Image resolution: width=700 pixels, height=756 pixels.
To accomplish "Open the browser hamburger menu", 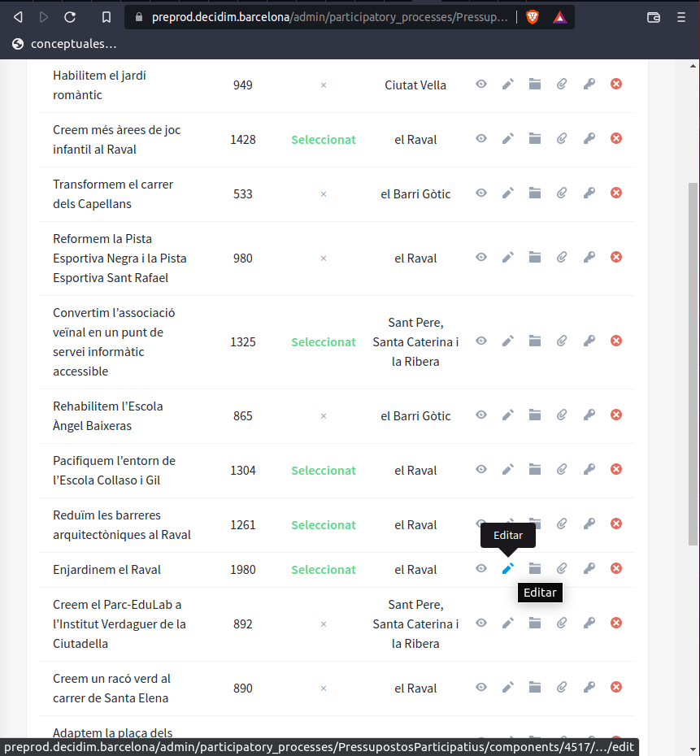I will 681,17.
